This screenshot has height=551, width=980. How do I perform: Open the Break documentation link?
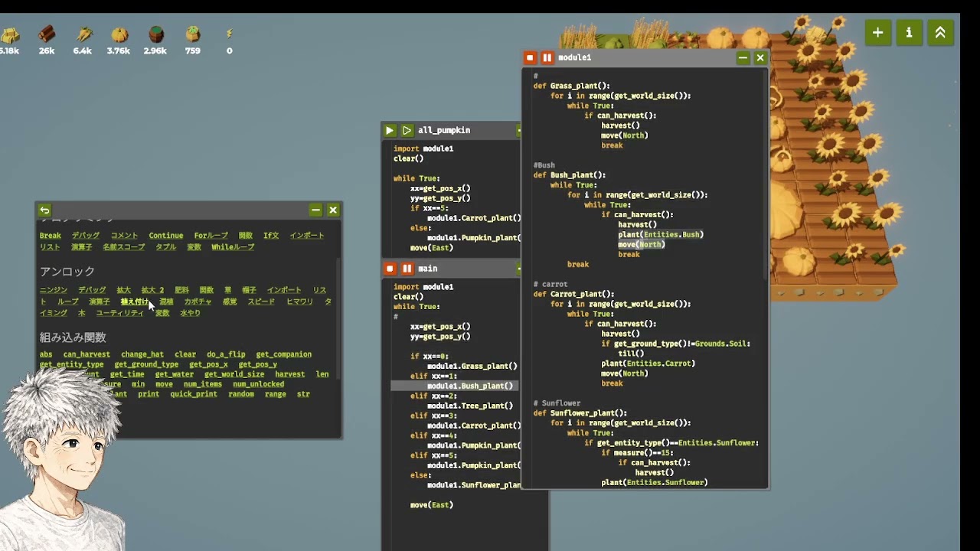[51, 236]
